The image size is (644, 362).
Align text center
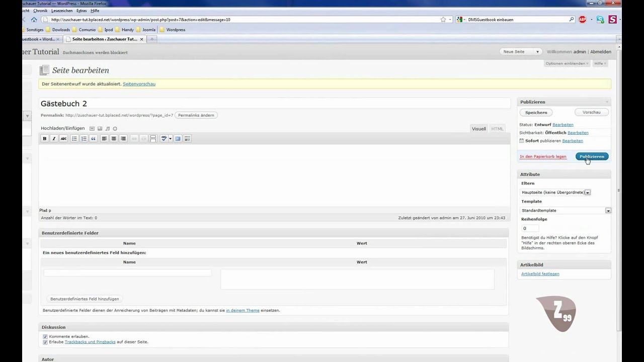(114, 139)
